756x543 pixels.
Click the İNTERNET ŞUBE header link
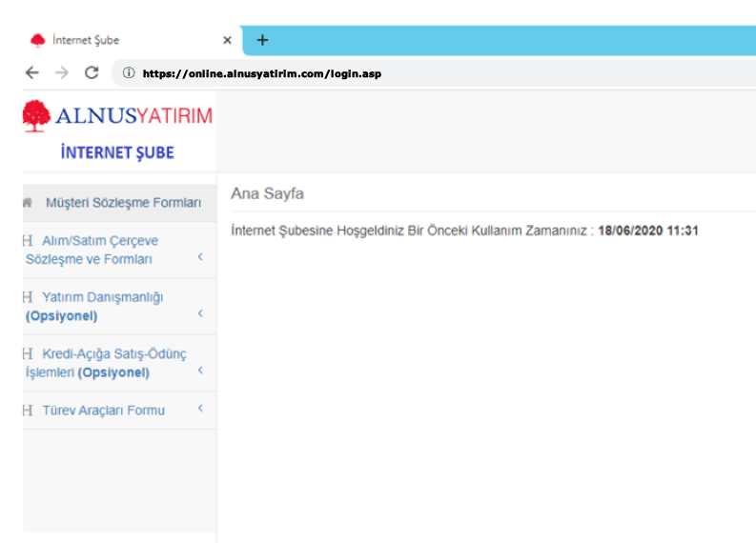click(116, 152)
